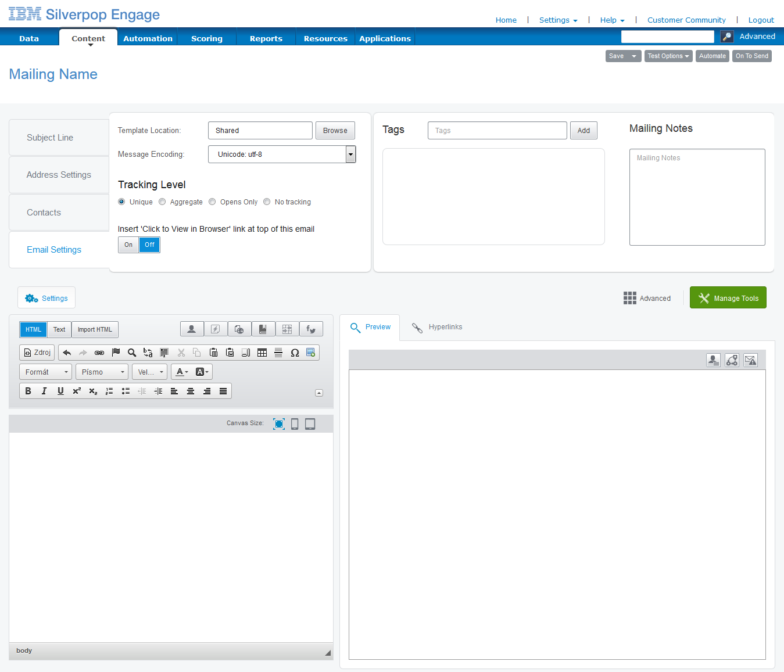This screenshot has height=672, width=784.
Task: Click the contact preview icon in the preview toolbar
Action: 714,360
